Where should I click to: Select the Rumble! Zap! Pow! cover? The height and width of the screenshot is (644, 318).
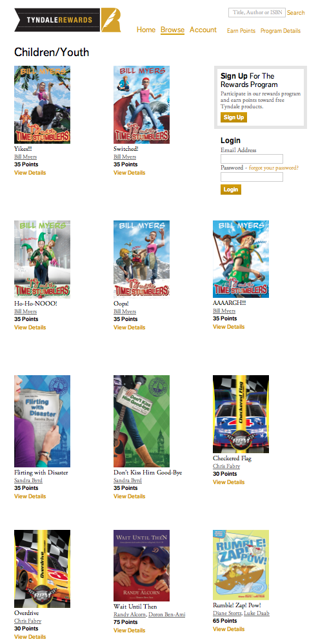pyautogui.click(x=241, y=565)
